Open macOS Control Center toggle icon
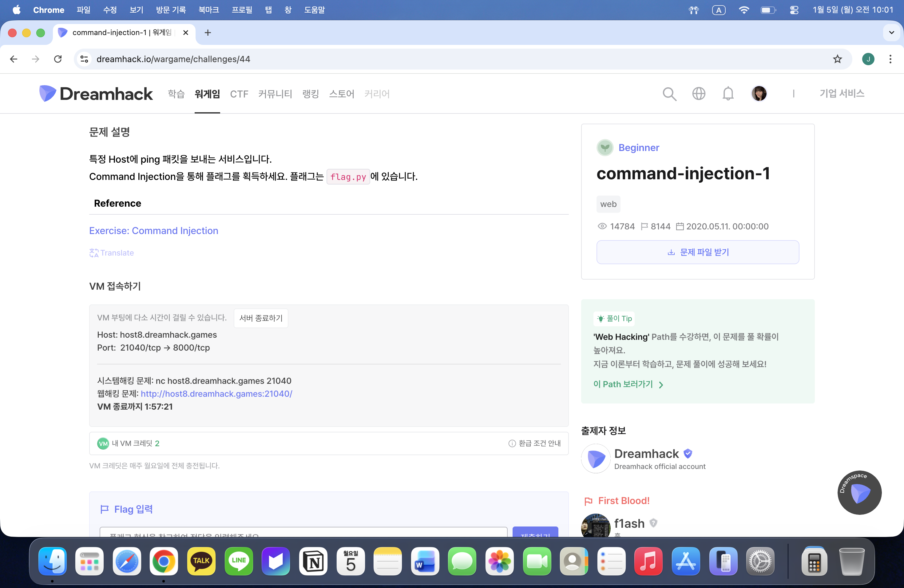Screen dimensions: 904x588 point(794,10)
